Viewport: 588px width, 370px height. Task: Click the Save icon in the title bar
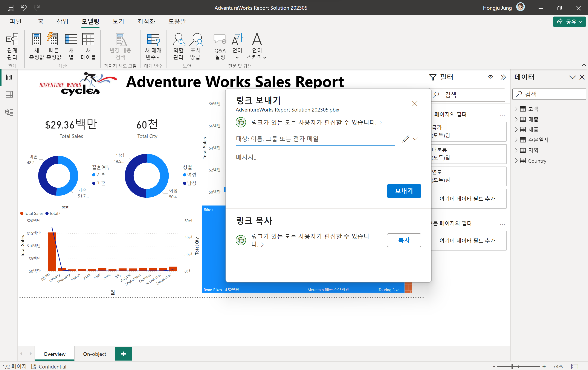pos(11,8)
